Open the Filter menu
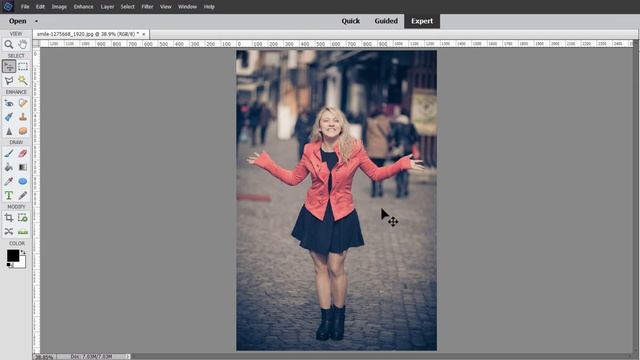The height and width of the screenshot is (360, 640). point(147,7)
